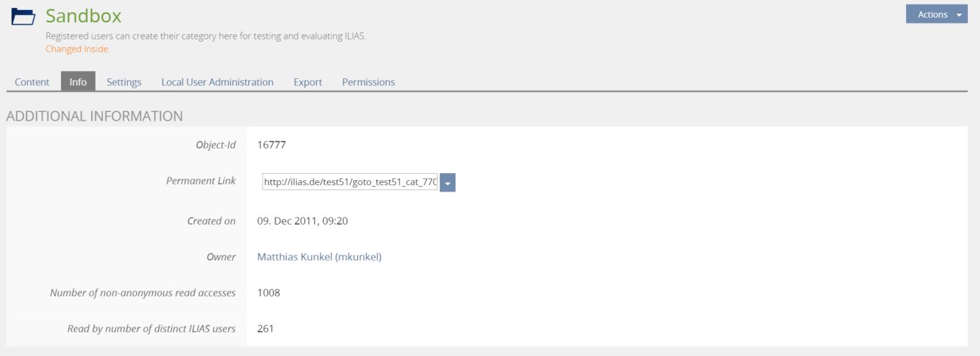Click the distinct users count 261
This screenshot has width=980, height=356.
pos(265,329)
